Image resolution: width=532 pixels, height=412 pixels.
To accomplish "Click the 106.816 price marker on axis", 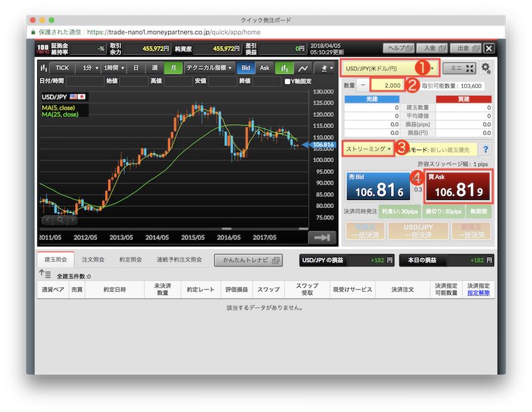I will click(319, 145).
